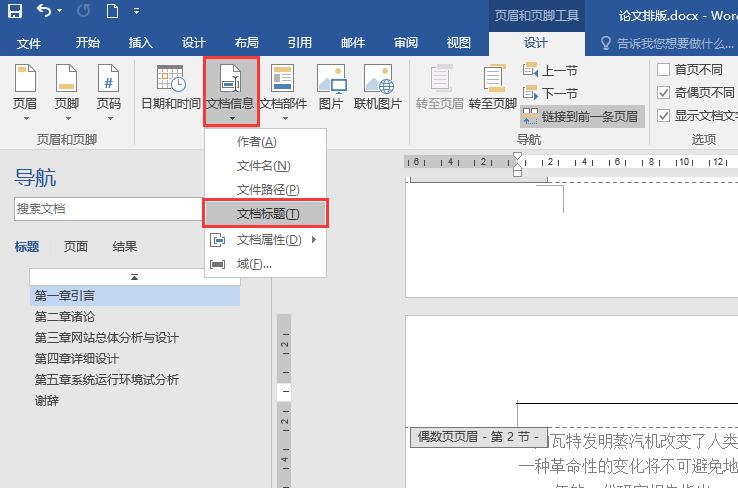Click 上一节 (Previous Section) icon
The image size is (738, 488).
pos(528,71)
